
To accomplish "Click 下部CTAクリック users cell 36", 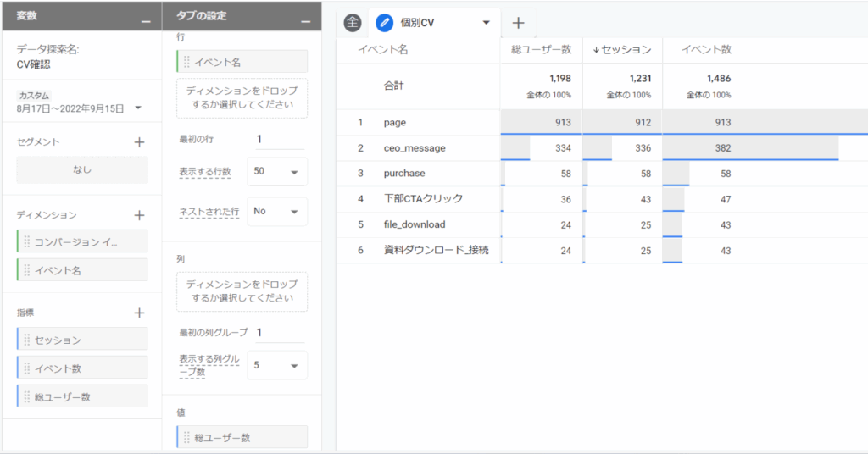I will click(x=565, y=199).
